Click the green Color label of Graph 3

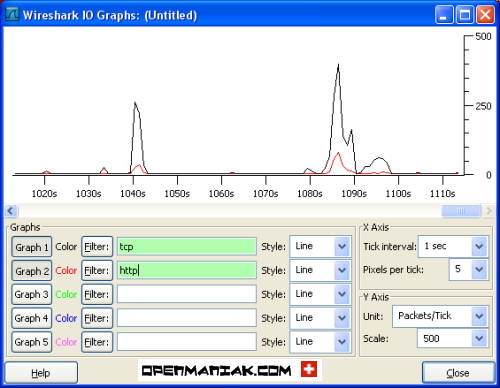pos(66,294)
